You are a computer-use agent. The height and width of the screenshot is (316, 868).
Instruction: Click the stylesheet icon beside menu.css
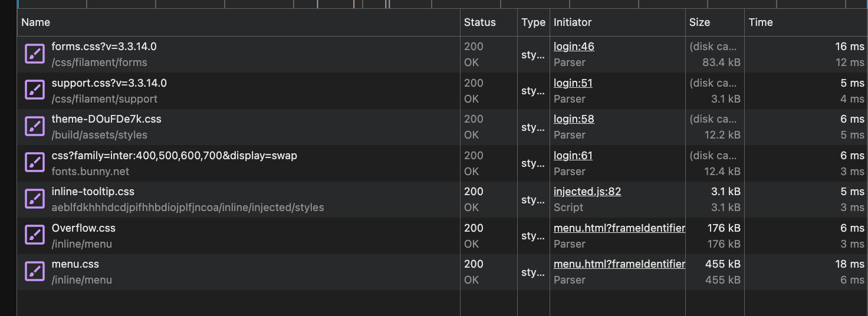coord(35,272)
